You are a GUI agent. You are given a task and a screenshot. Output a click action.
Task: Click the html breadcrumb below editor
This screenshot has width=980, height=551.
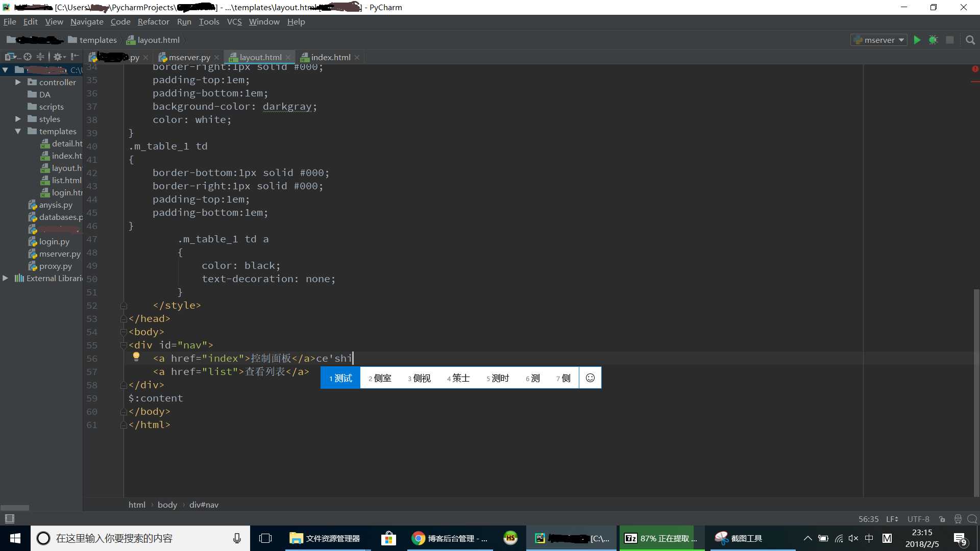(x=137, y=505)
